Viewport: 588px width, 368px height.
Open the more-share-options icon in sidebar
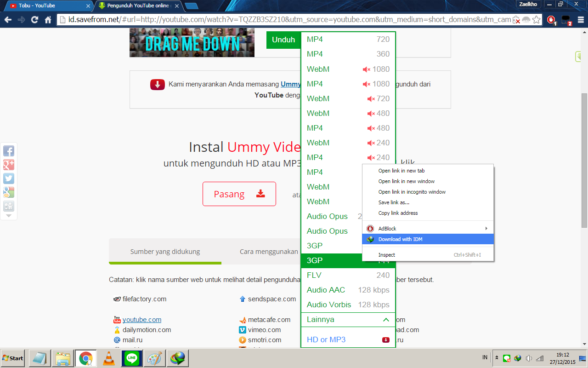[x=9, y=206]
